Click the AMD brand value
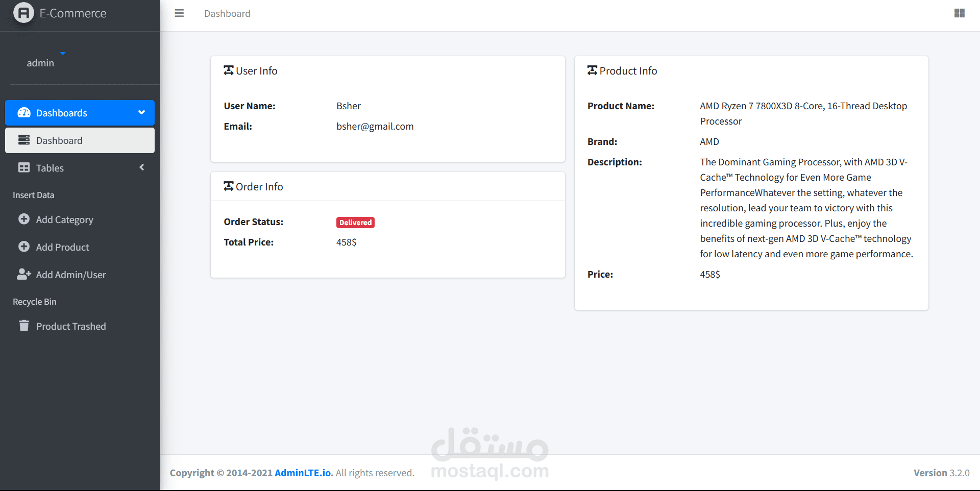 click(709, 142)
